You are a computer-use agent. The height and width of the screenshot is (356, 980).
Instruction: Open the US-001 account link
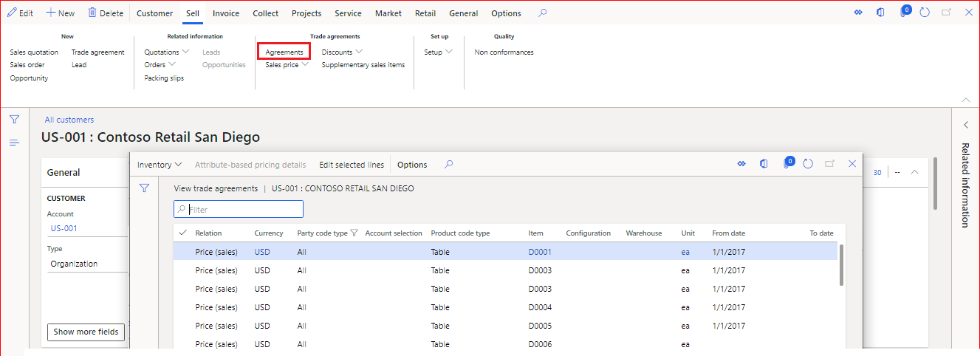(64, 228)
